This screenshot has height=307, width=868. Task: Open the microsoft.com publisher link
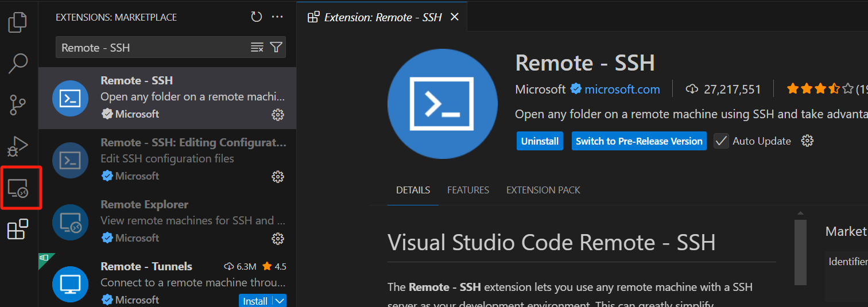pyautogui.click(x=622, y=90)
